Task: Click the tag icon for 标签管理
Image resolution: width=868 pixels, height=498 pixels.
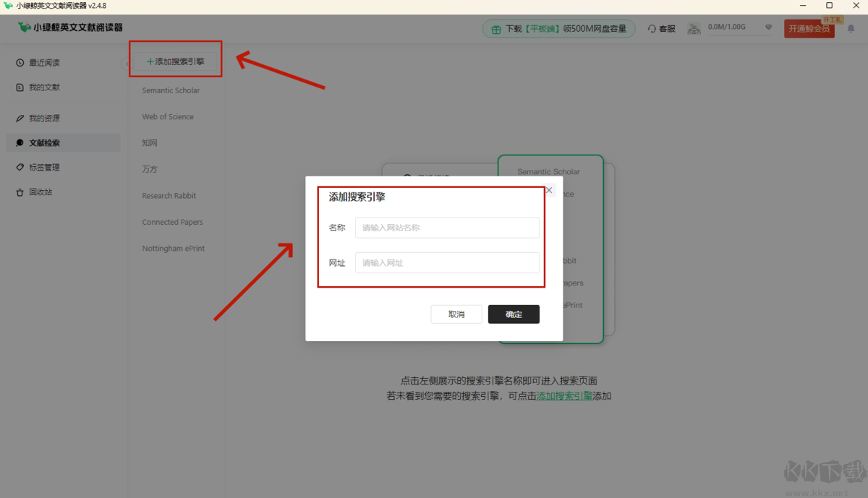Action: click(x=20, y=167)
